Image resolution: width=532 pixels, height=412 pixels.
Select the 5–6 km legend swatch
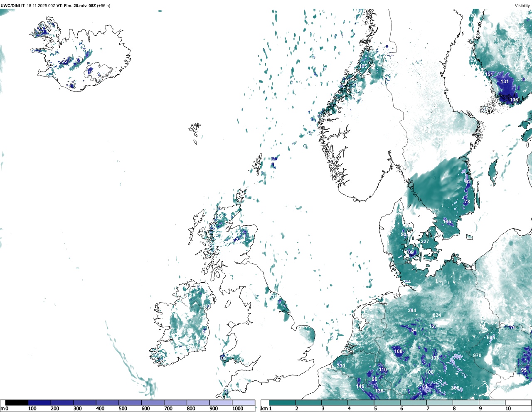pyautogui.click(x=387, y=402)
